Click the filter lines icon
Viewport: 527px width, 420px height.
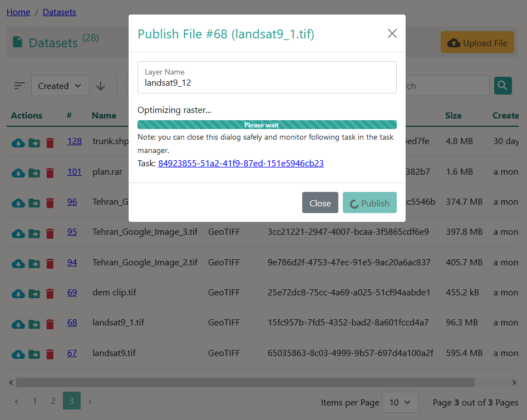point(19,86)
